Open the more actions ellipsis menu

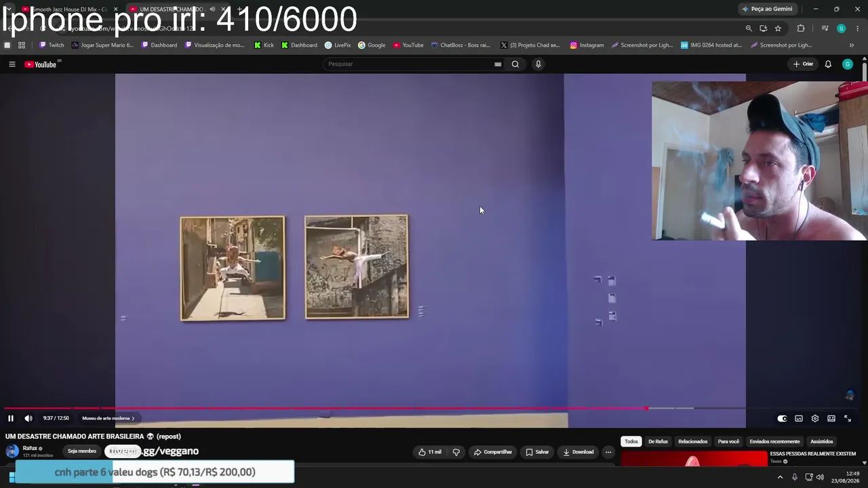pyautogui.click(x=608, y=452)
